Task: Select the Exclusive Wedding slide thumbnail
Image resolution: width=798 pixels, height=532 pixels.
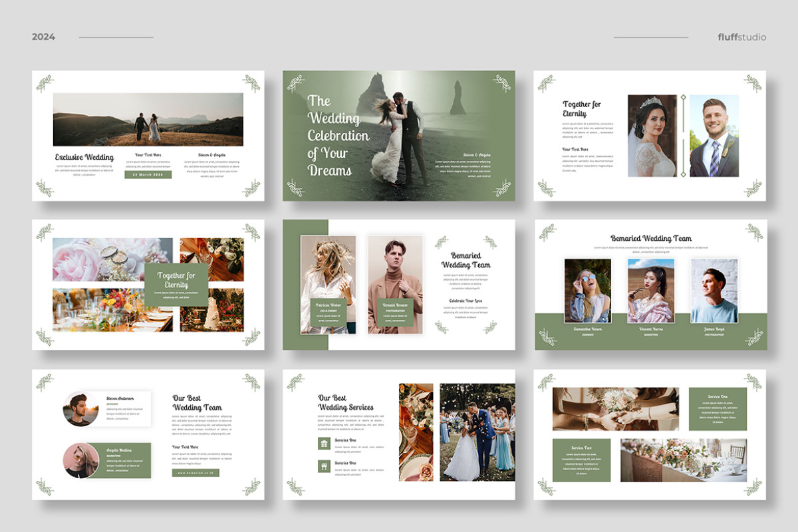Action: pyautogui.click(x=148, y=136)
